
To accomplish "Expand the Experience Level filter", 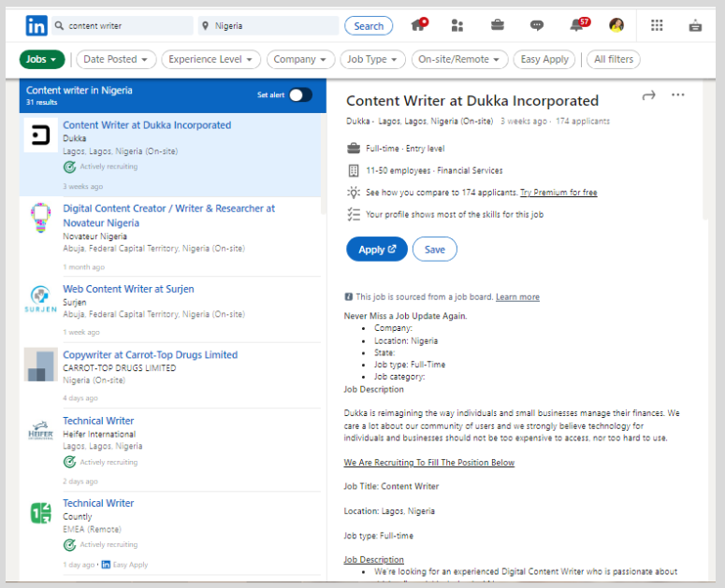I will coord(210,59).
